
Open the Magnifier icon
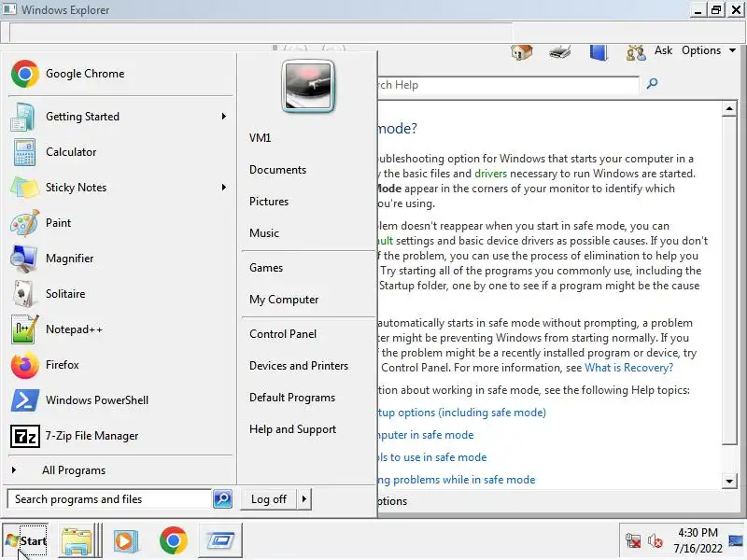(x=22, y=259)
